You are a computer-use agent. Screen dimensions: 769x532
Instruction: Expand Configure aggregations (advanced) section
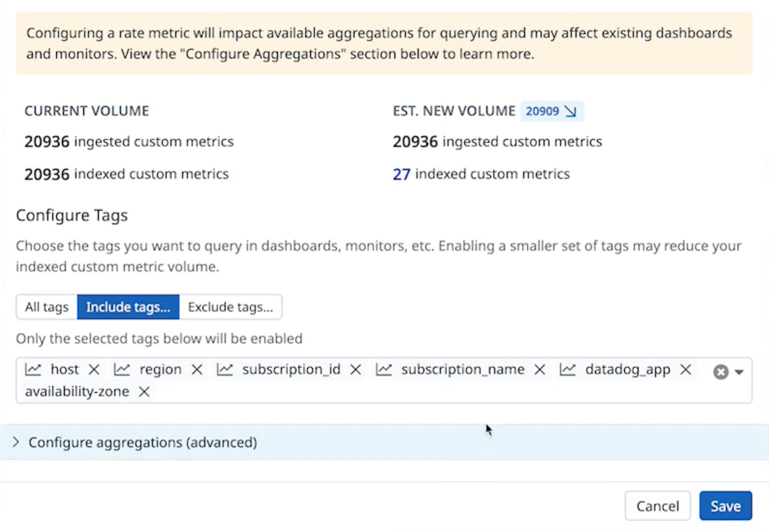[142, 442]
